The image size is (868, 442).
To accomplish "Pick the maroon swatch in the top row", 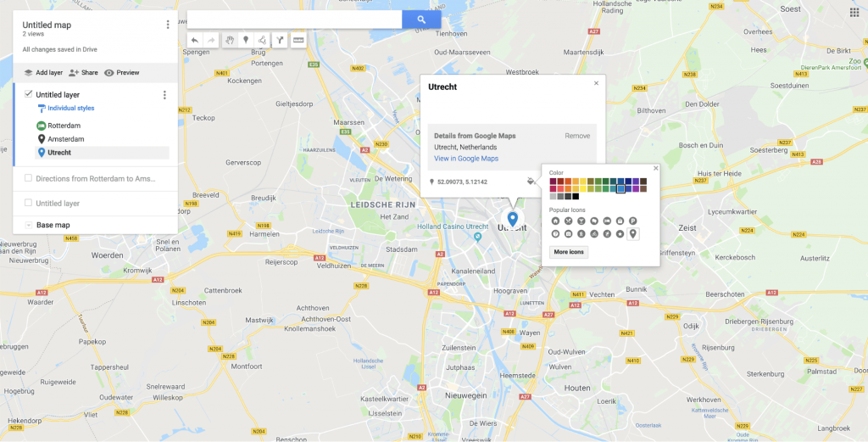I will click(x=553, y=181).
